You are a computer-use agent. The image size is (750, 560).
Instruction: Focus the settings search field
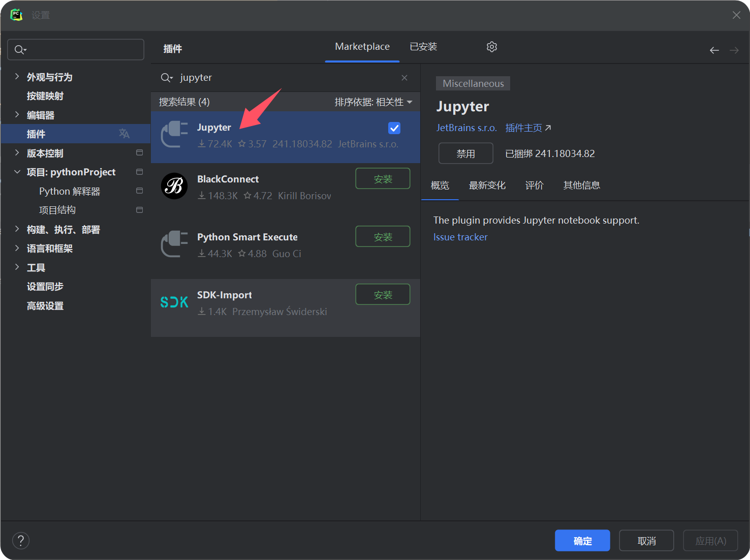(x=76, y=50)
